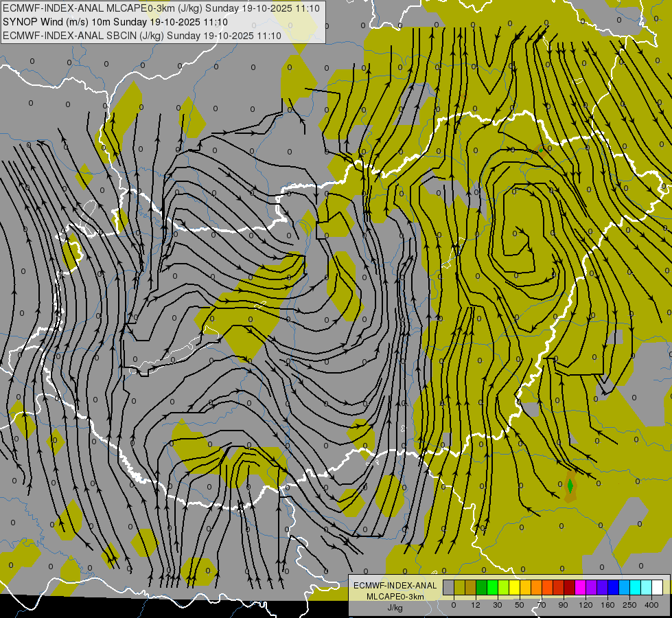
Task: Click the J/kg unit label in legend
Action: (395, 608)
